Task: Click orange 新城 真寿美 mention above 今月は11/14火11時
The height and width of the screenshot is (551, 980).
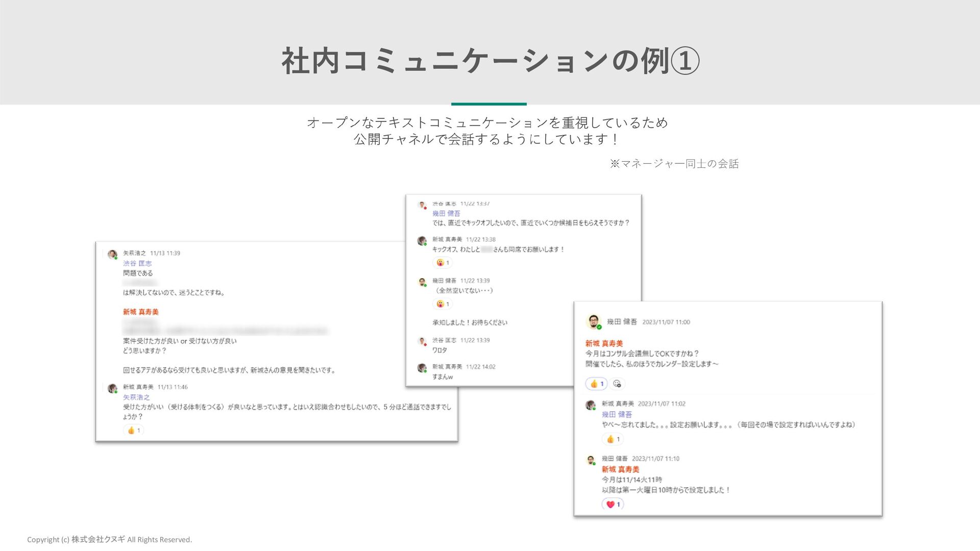Action: coord(620,469)
